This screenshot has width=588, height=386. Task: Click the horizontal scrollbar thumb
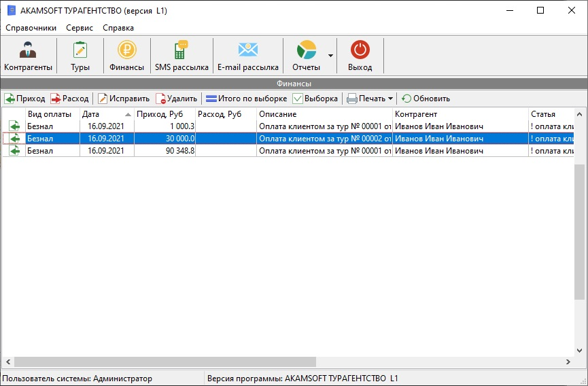point(165,362)
